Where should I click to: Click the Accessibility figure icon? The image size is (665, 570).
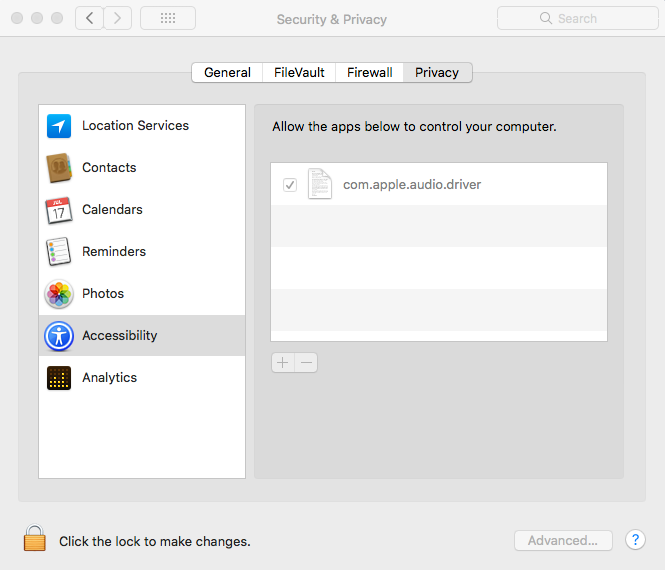59,336
